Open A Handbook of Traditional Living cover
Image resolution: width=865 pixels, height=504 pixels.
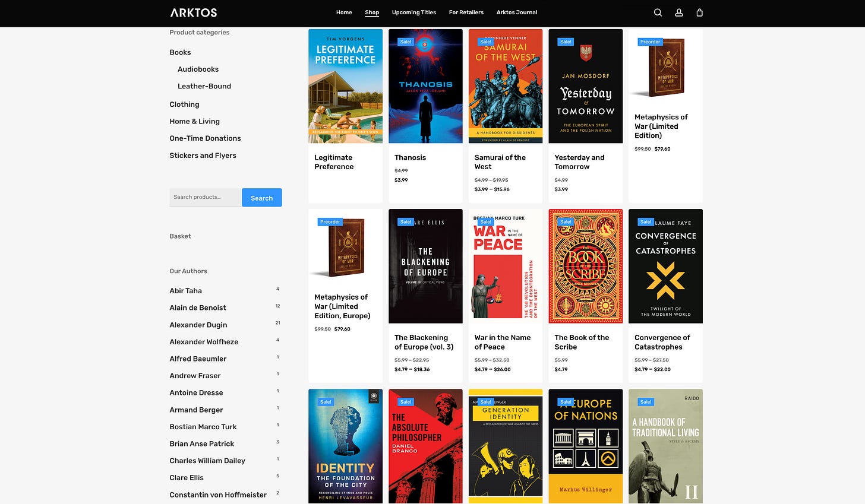click(665, 446)
